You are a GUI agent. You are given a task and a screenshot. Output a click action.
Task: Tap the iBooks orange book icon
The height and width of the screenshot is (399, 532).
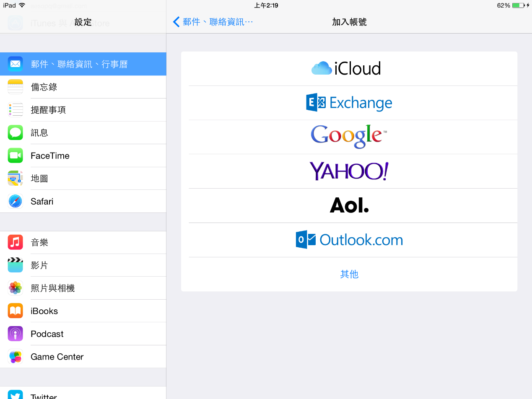[x=15, y=311]
